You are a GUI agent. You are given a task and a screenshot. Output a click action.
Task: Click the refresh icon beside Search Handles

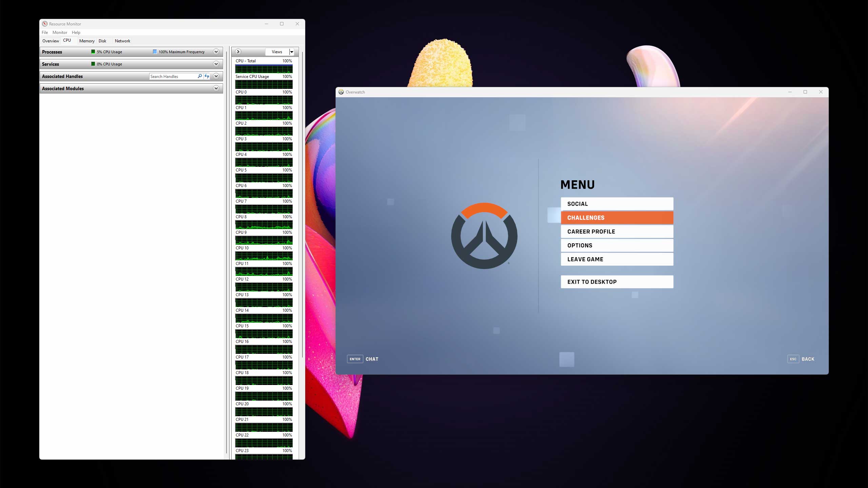click(206, 76)
